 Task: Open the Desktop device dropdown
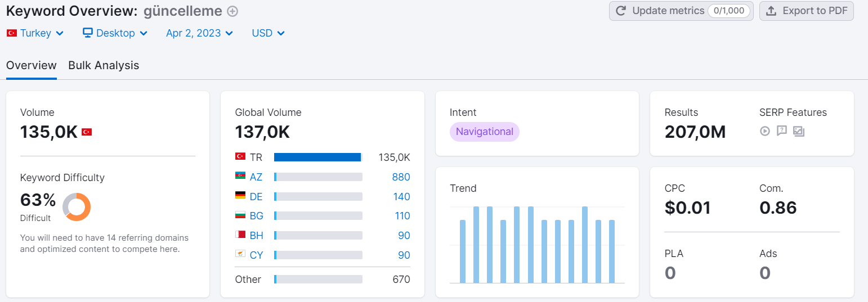[115, 33]
